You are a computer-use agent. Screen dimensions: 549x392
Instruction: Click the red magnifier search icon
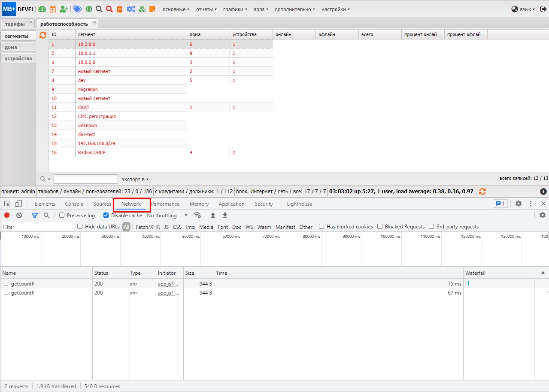coord(109,9)
